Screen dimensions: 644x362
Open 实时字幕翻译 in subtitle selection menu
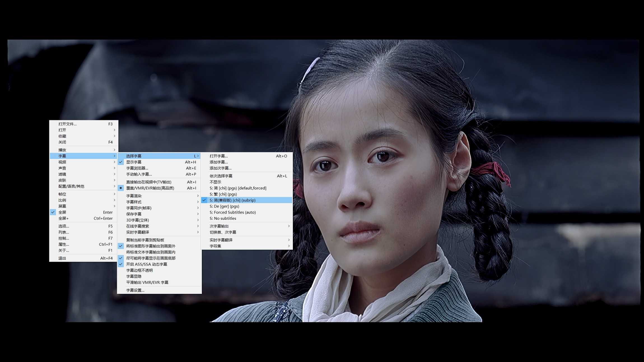[x=247, y=240]
